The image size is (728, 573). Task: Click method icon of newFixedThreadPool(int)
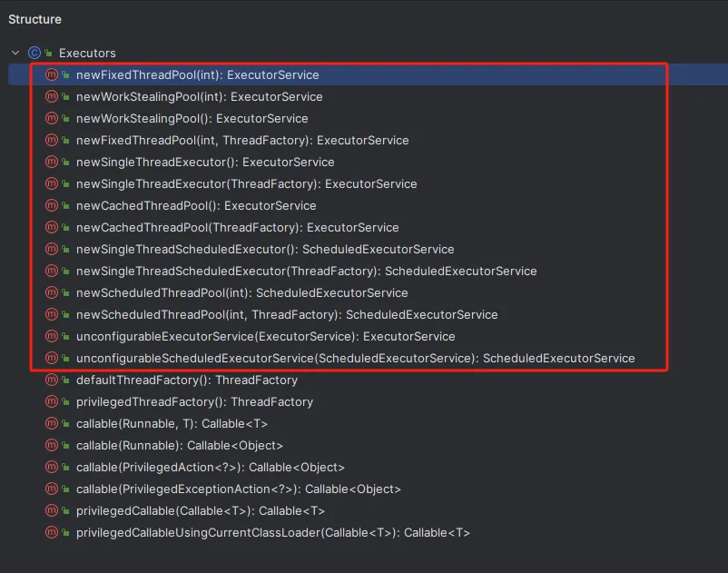click(x=52, y=74)
